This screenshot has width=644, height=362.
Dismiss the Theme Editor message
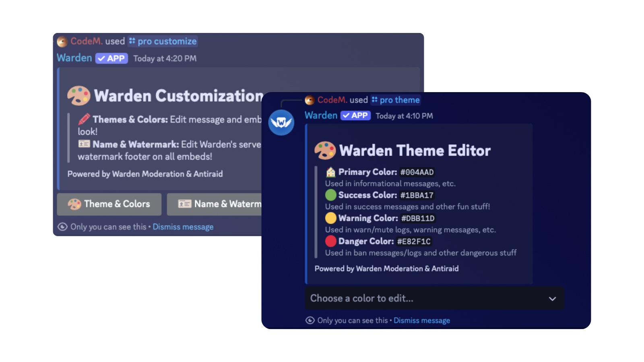(x=421, y=321)
